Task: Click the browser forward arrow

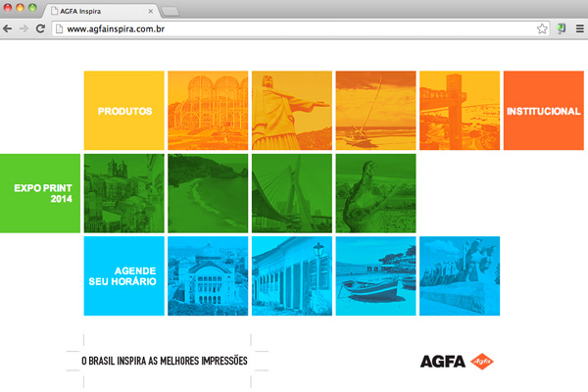Action: tap(24, 28)
